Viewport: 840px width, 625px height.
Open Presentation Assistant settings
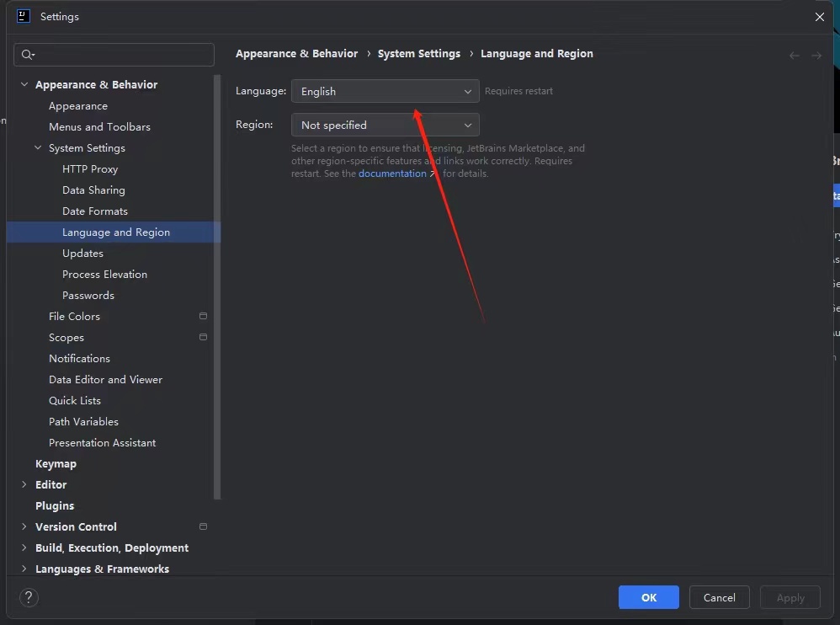(x=103, y=443)
